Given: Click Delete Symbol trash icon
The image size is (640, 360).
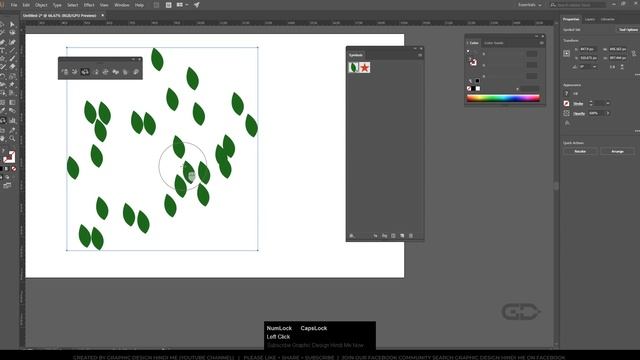Looking at the screenshot, I should tap(411, 236).
